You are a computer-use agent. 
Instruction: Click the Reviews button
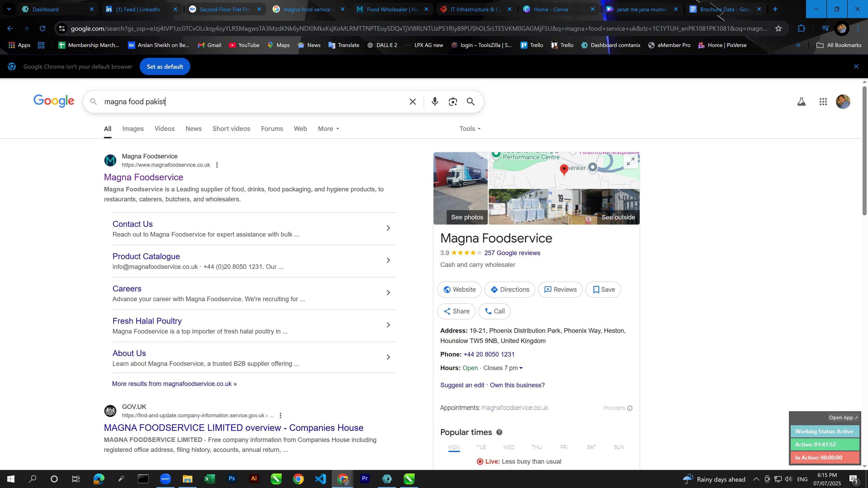pyautogui.click(x=560, y=290)
